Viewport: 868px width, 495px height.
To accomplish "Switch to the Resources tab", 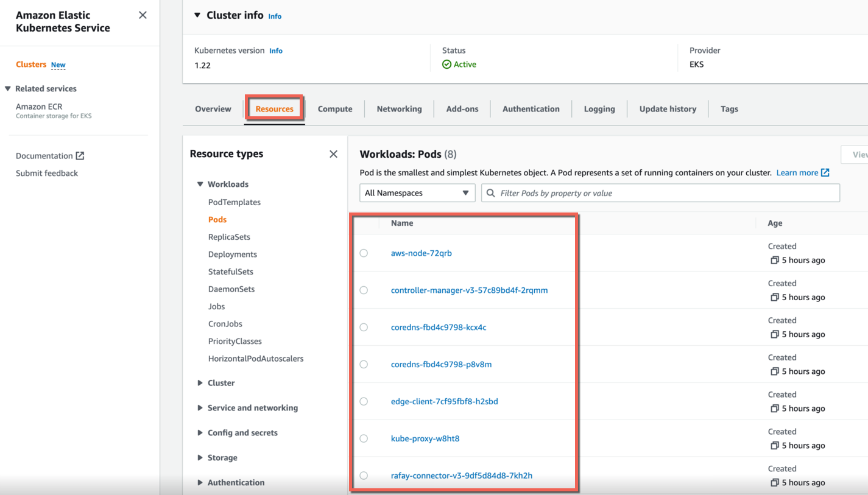I will [x=275, y=109].
